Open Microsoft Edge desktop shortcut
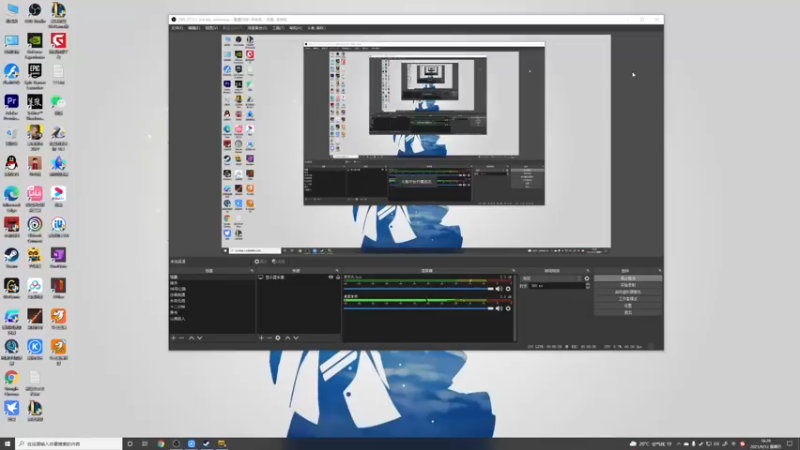The height and width of the screenshot is (450, 800). pos(11,197)
